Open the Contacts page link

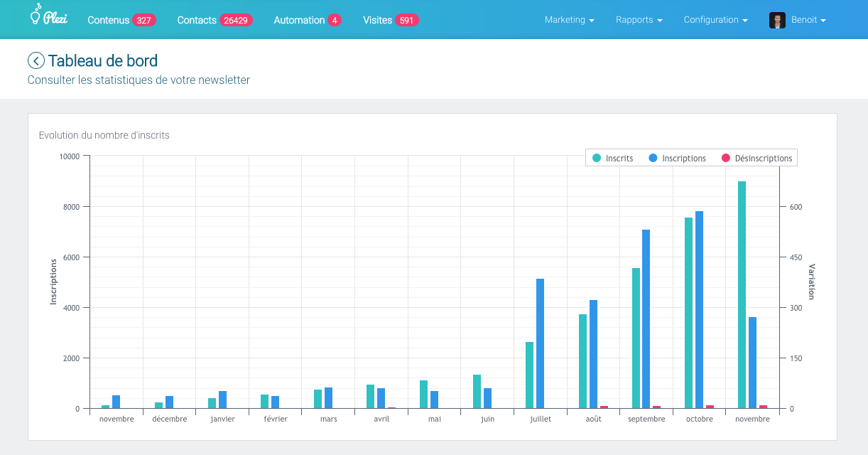point(197,20)
